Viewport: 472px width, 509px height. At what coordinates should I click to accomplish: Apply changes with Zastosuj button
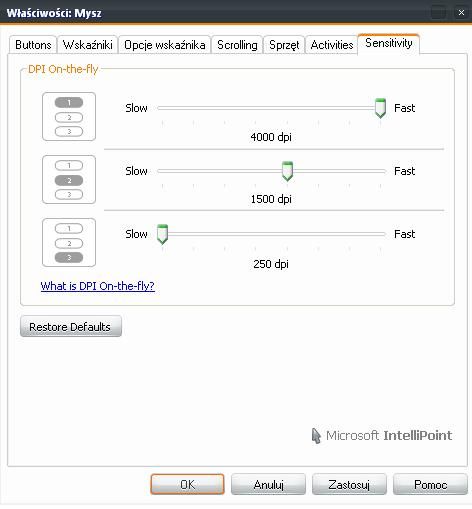click(349, 484)
